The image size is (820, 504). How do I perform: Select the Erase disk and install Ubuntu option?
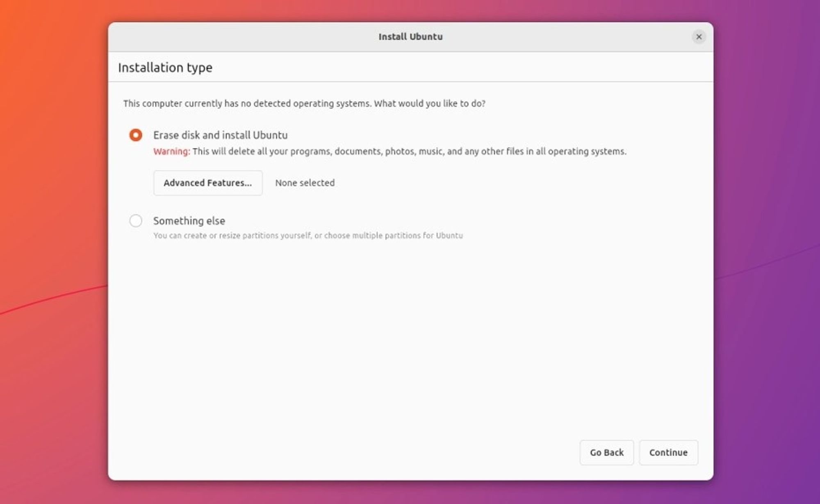[135, 135]
